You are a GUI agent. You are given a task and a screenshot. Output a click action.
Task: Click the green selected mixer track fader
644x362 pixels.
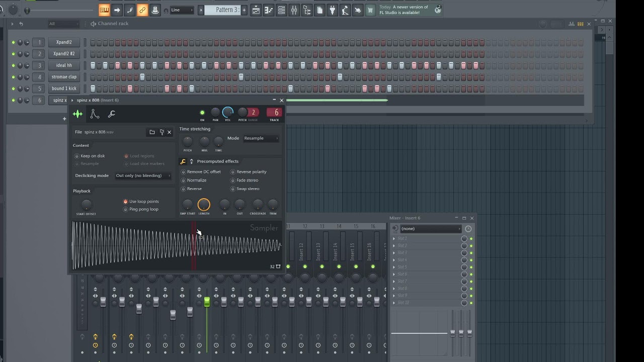[x=207, y=301]
